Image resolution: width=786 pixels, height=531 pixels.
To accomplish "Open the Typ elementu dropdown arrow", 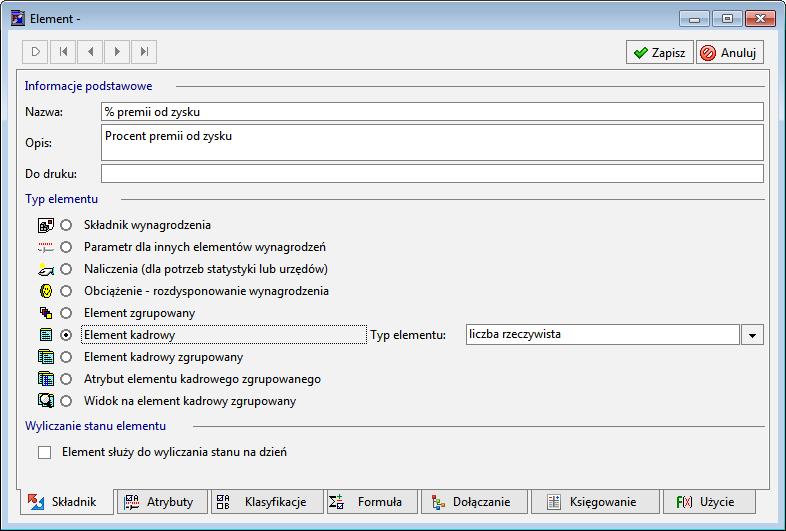I will click(x=752, y=335).
